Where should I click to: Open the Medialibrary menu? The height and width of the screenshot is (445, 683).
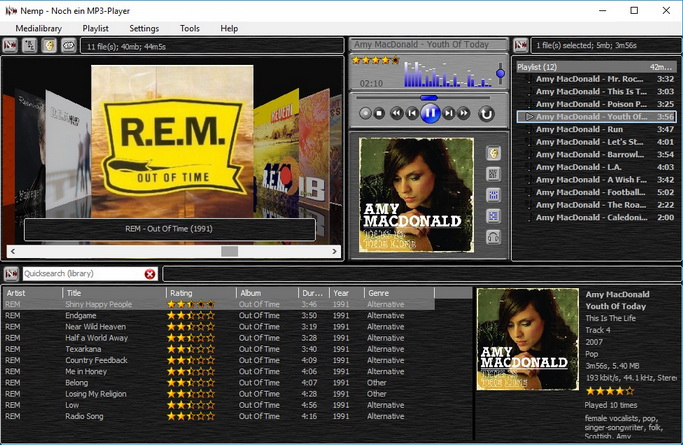39,28
